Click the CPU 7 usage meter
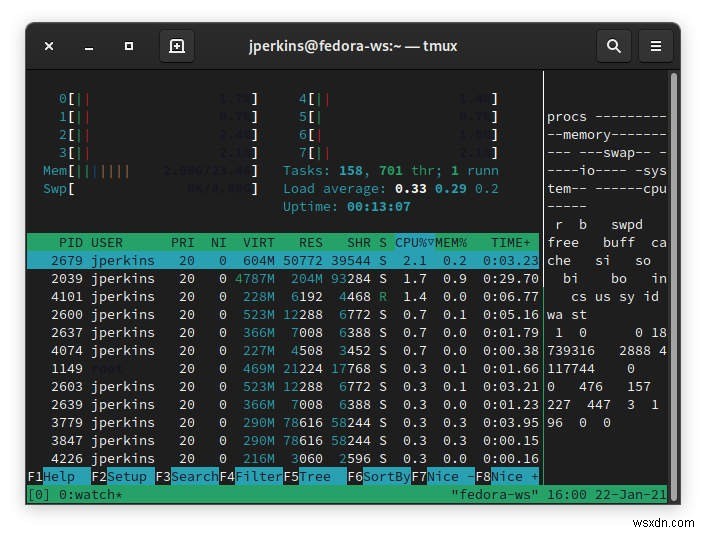 (398, 153)
